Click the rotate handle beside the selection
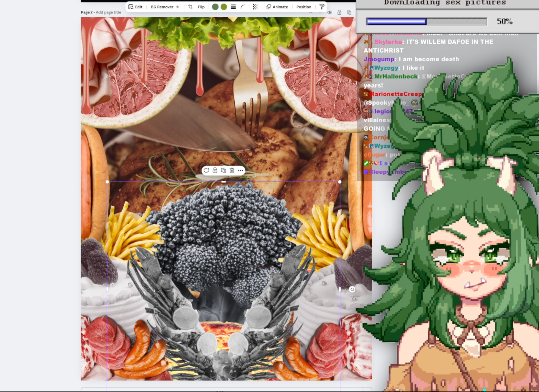539x392 pixels. point(352,289)
